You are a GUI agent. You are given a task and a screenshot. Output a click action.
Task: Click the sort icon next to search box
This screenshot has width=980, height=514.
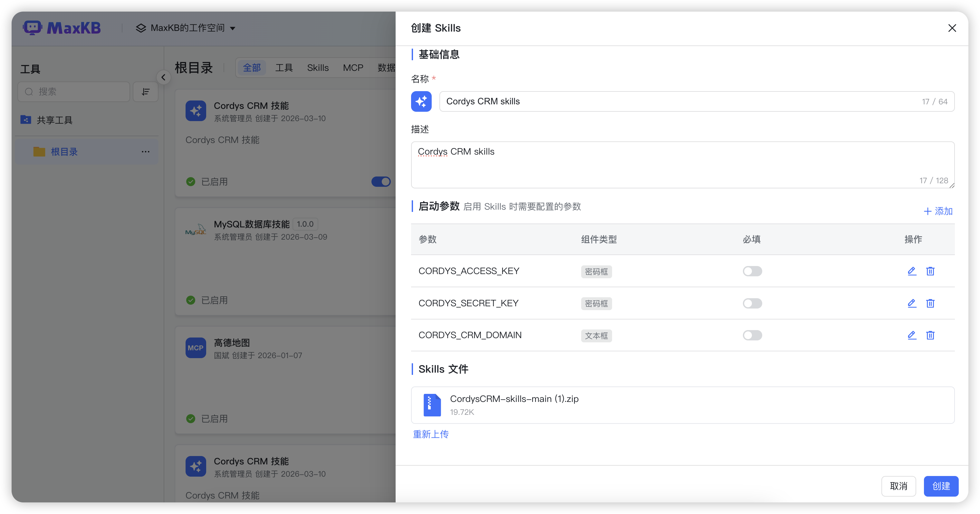[x=145, y=91]
